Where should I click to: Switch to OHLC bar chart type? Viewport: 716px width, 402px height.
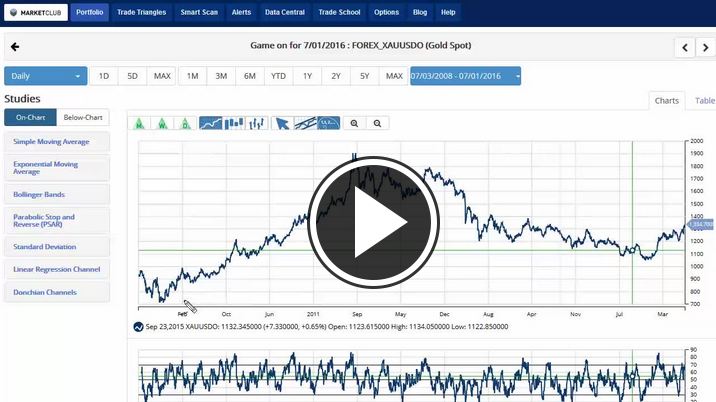click(257, 123)
